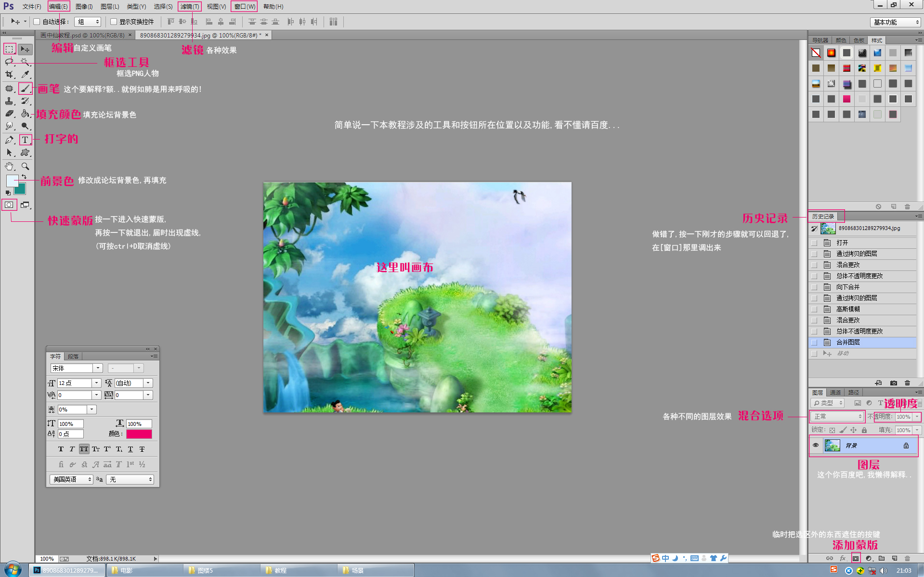Open the 滤镜(T) menu
This screenshot has height=577, width=924.
[x=190, y=6]
